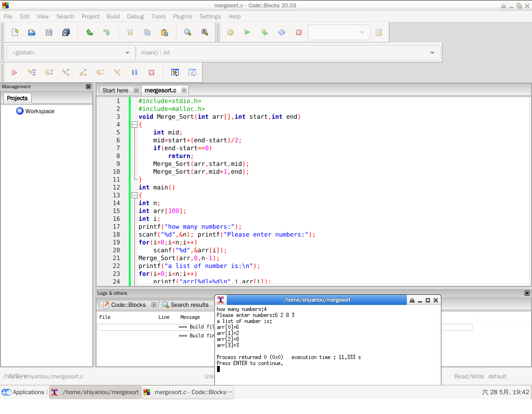
Task: Open the Settings menu
Action: point(210,16)
